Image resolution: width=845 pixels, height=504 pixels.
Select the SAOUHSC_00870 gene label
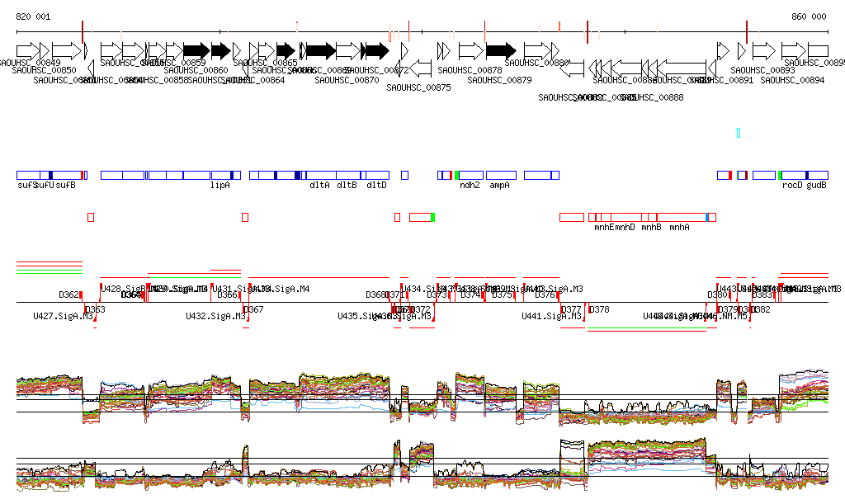[347, 80]
